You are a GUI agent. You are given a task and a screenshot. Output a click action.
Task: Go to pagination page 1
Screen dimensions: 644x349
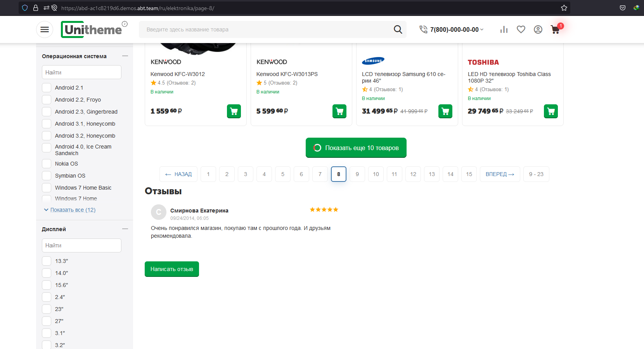208,174
